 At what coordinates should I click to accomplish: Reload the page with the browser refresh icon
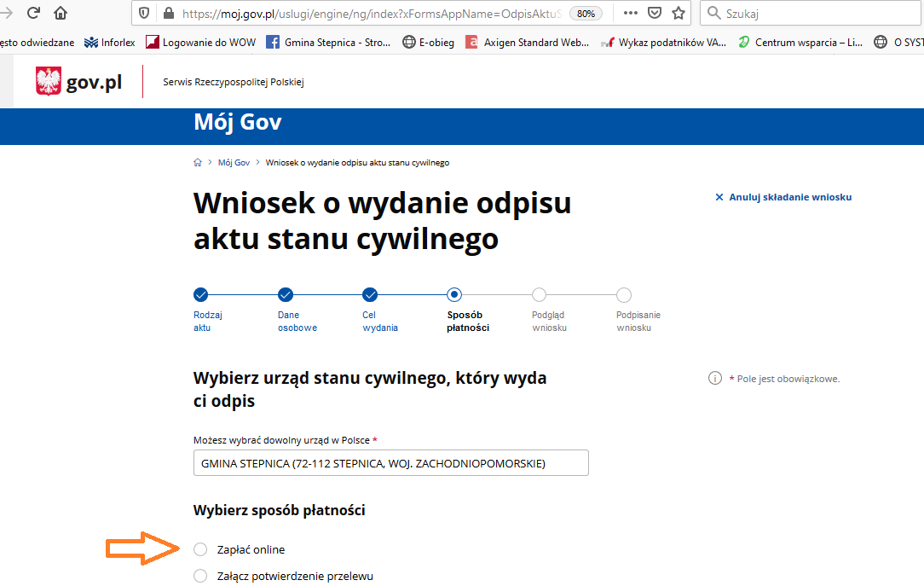coord(33,13)
